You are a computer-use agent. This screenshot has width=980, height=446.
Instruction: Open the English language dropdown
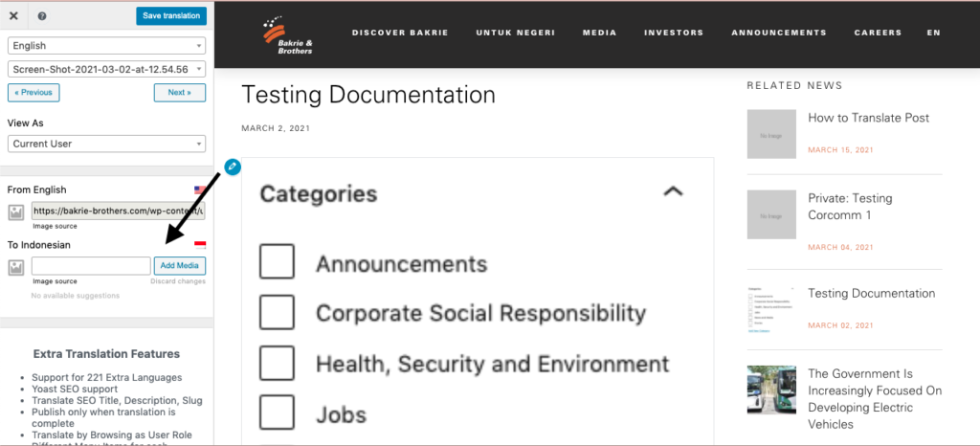pos(107,46)
